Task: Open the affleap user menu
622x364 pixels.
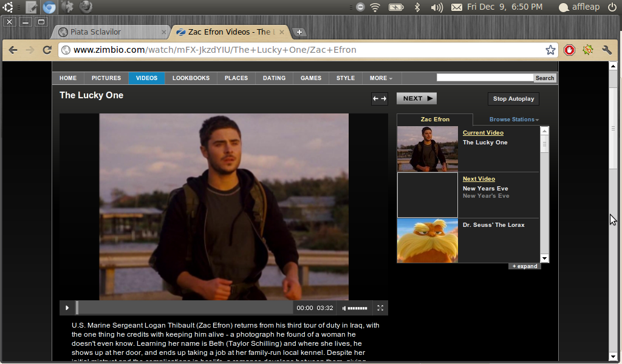Action: pos(579,7)
